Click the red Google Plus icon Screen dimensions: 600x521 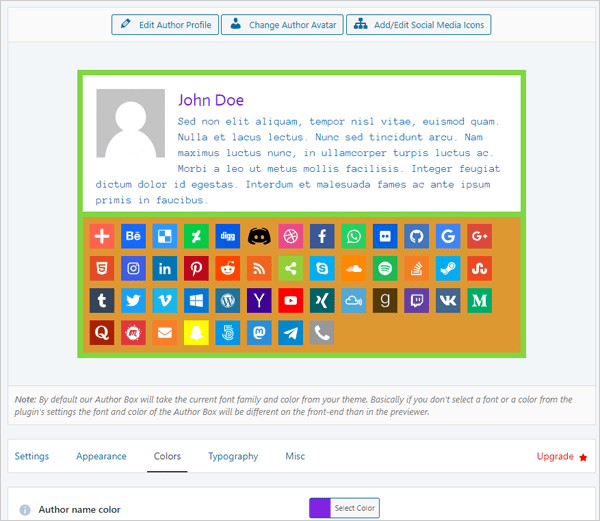point(479,236)
